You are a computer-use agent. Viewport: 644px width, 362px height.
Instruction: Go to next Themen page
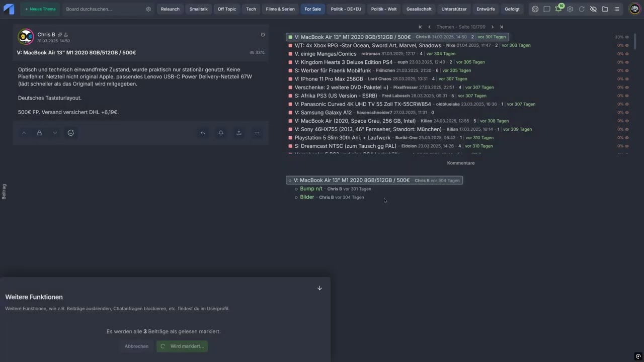coord(493,27)
